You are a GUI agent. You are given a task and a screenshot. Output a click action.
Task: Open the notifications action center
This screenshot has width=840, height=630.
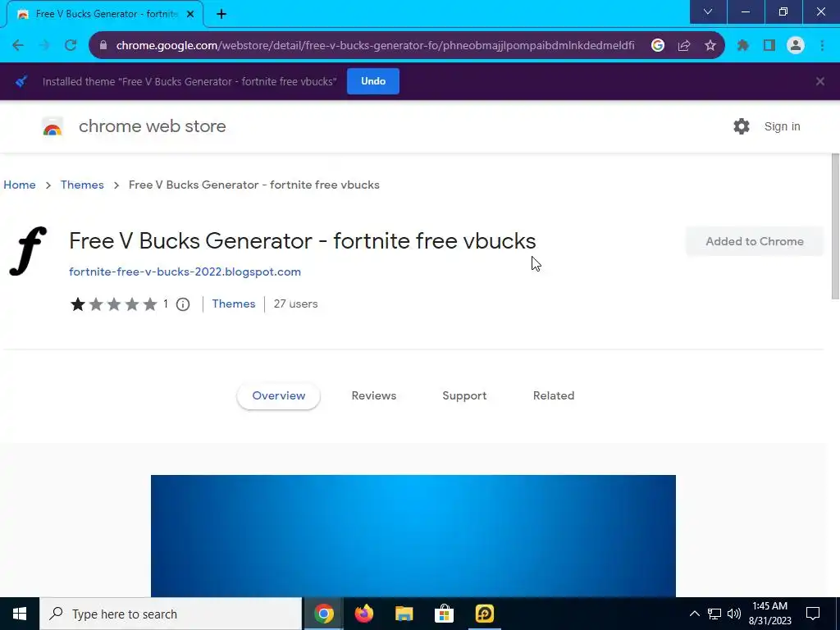coord(813,614)
